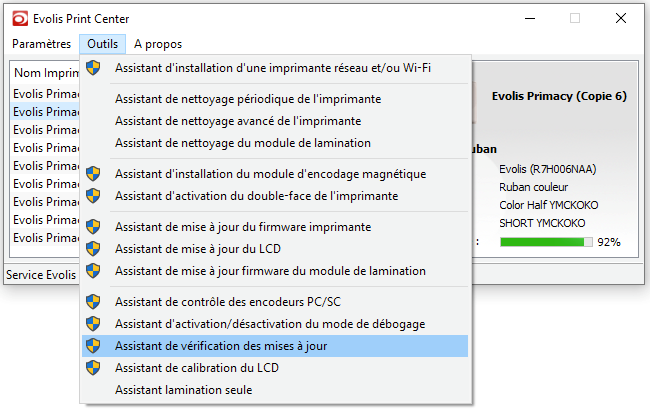Click the Evolis Primacy (Copie 6) title
This screenshot has width=650, height=412.
click(559, 96)
